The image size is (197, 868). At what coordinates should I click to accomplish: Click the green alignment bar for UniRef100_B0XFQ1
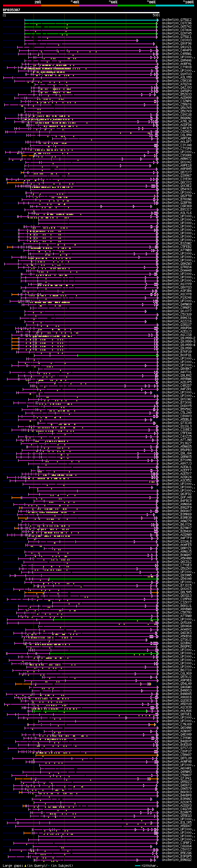(x=118, y=356)
